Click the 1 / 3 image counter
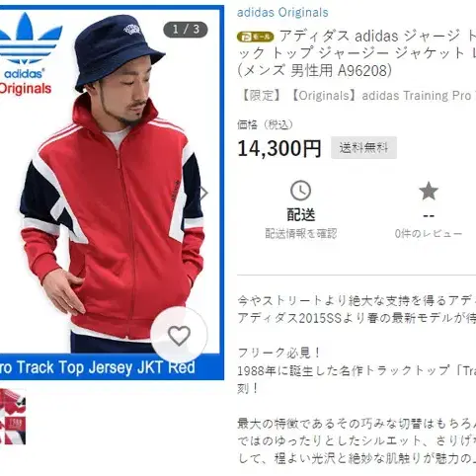The image size is (476, 476). tap(186, 30)
